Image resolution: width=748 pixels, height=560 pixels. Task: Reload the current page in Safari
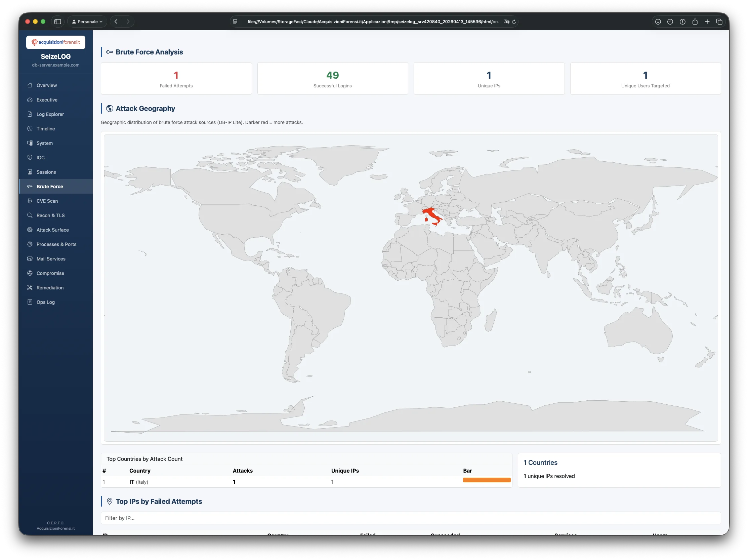tap(514, 21)
